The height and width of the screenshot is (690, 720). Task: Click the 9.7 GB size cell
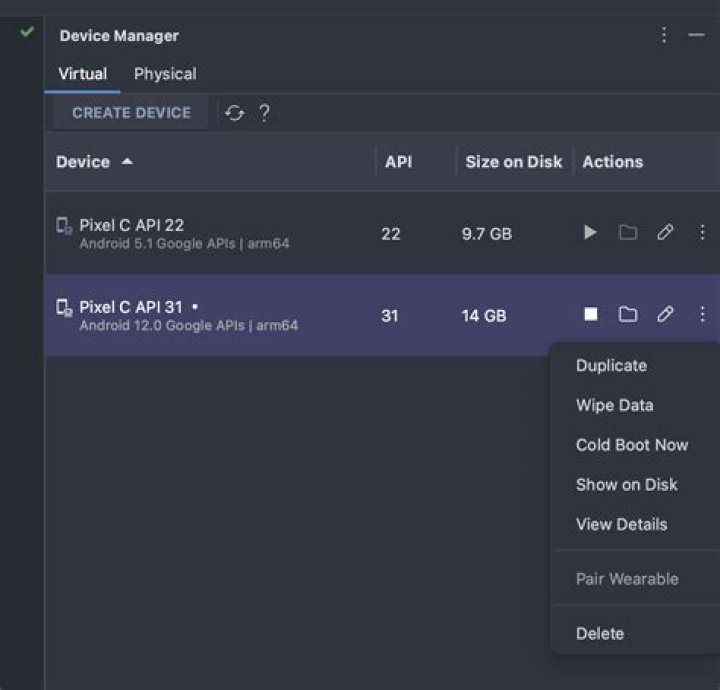click(x=487, y=234)
